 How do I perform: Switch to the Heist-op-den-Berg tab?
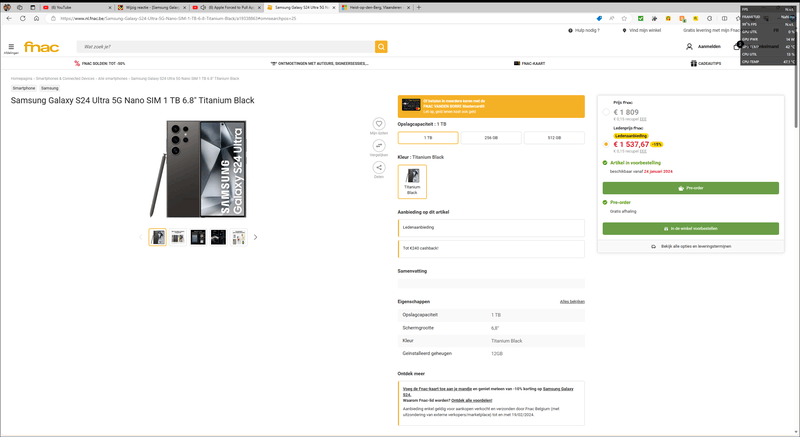376,8
